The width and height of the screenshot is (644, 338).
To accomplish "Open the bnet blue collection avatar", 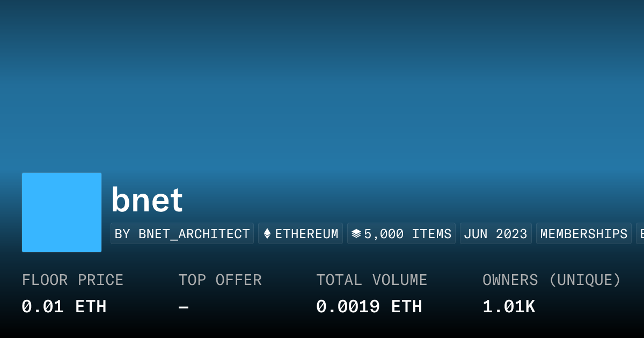I will 62,212.
